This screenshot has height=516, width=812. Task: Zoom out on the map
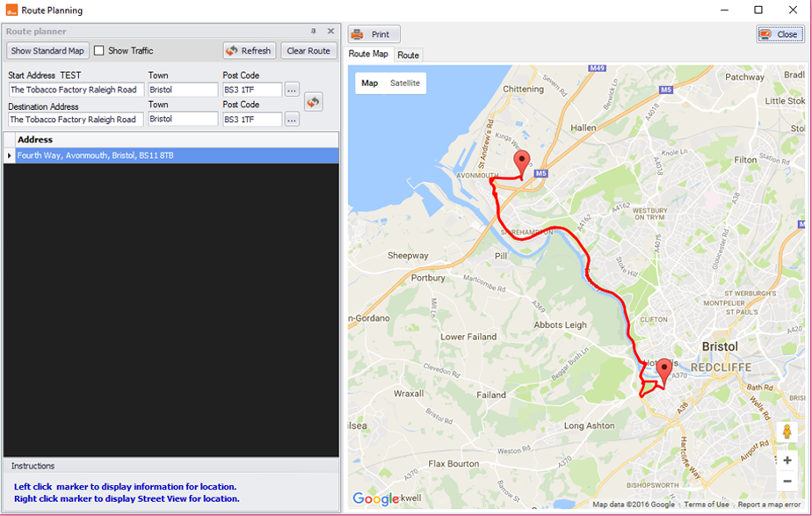pyautogui.click(x=787, y=482)
